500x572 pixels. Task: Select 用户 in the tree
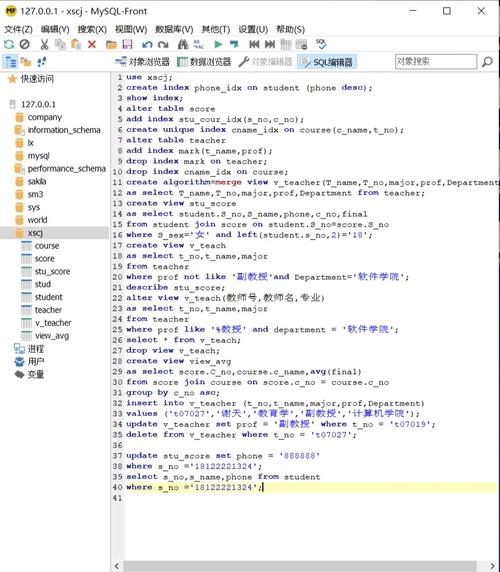click(36, 362)
